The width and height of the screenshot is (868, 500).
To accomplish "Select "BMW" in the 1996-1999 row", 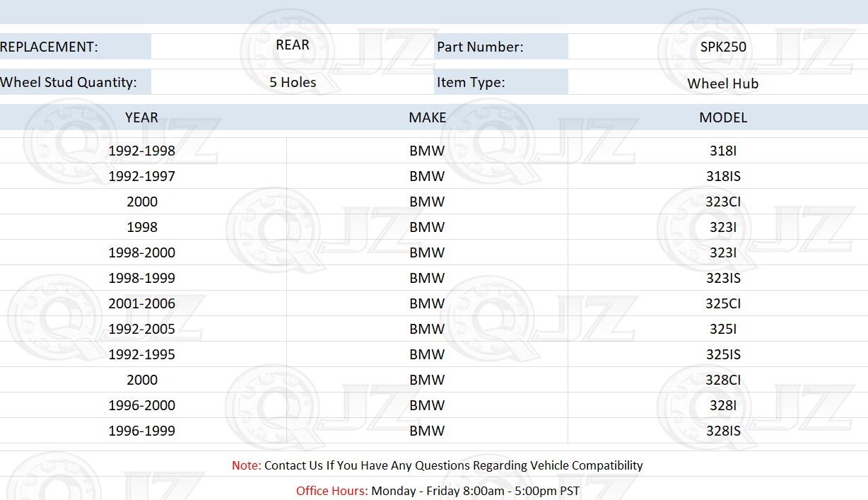I will (427, 431).
